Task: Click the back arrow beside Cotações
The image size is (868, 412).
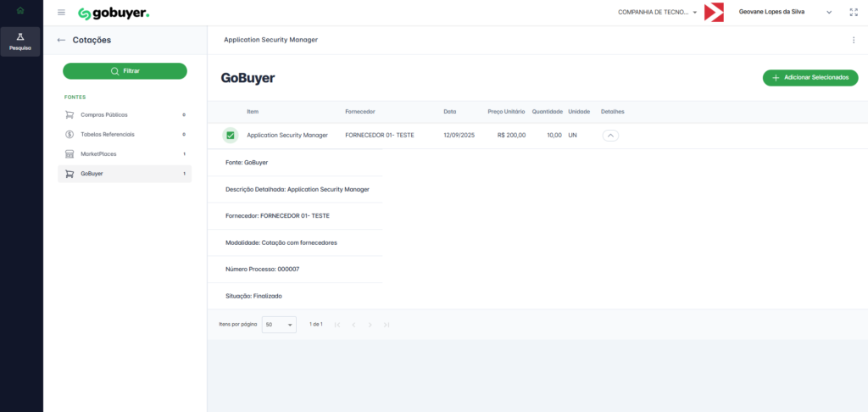Action: coord(61,40)
